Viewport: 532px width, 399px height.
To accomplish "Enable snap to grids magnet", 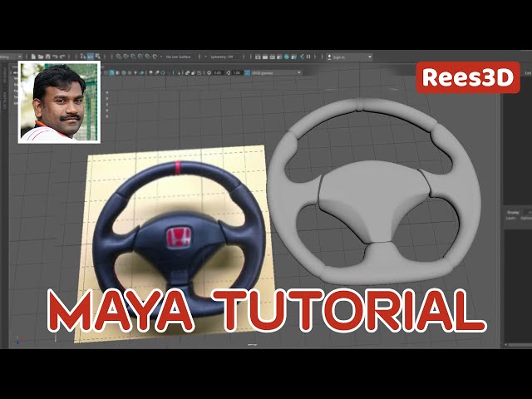I will click(119, 57).
